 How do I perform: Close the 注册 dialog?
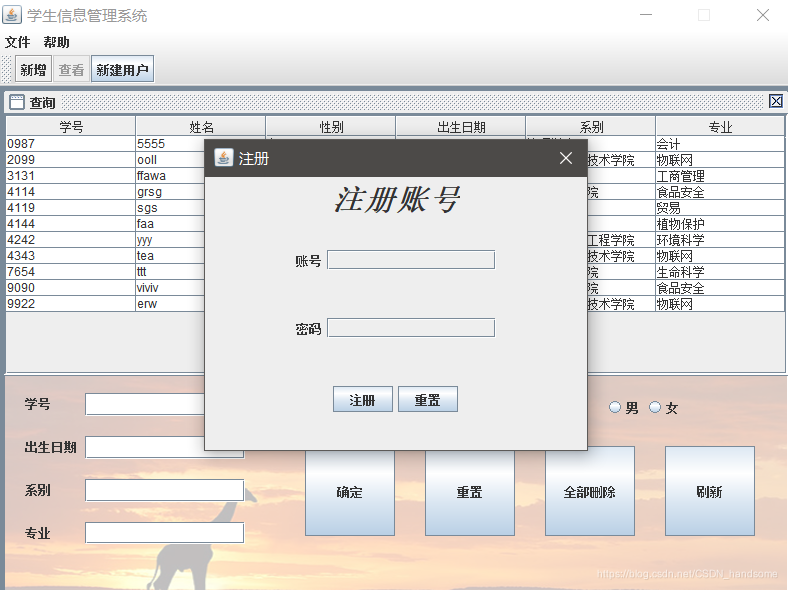coord(566,158)
